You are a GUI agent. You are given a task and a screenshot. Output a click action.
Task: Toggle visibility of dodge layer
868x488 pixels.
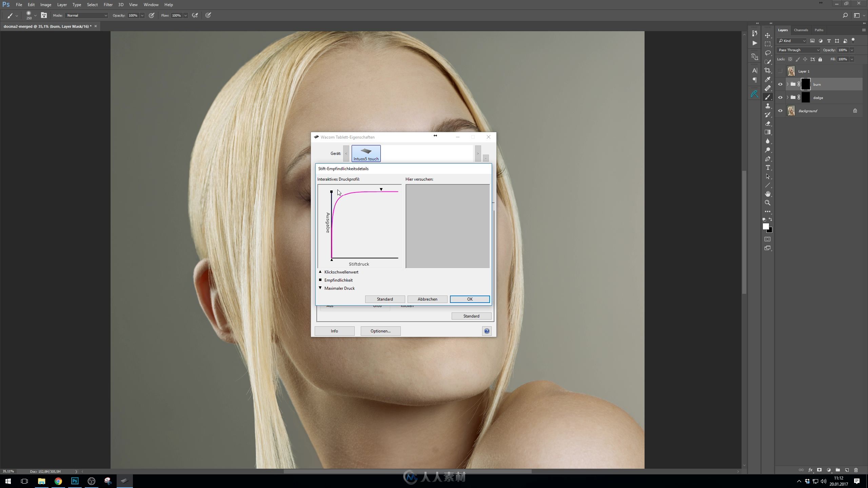pos(780,97)
